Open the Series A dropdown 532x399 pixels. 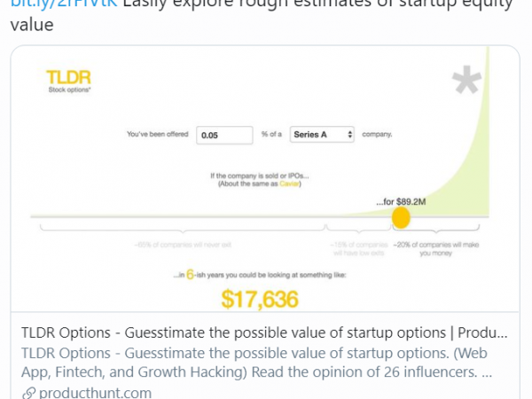[x=324, y=135]
